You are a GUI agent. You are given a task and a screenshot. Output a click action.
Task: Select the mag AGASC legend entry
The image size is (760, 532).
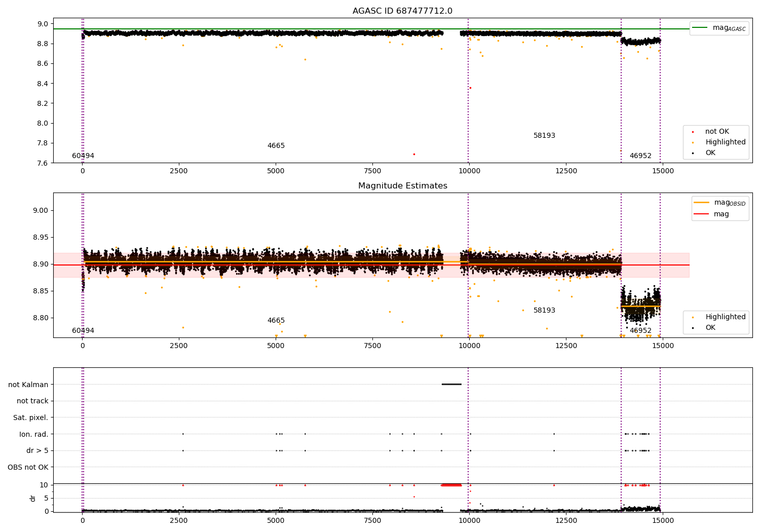(x=719, y=28)
